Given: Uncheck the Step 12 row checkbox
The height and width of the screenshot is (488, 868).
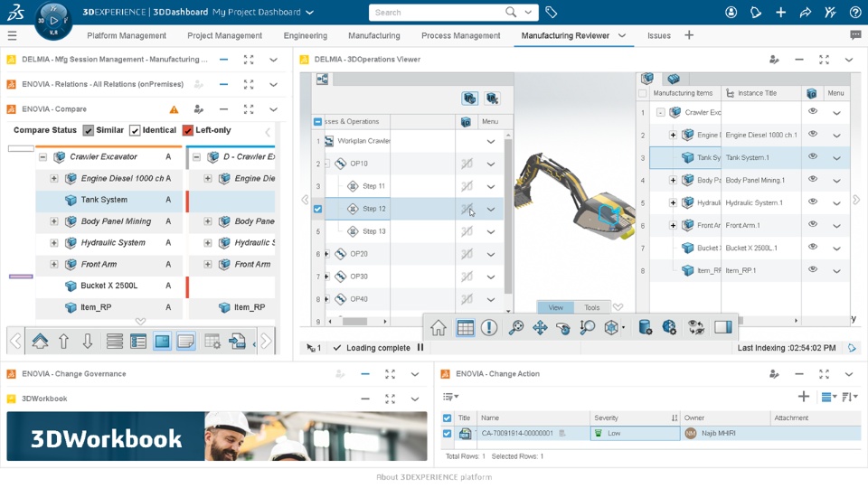Looking at the screenshot, I should [317, 209].
